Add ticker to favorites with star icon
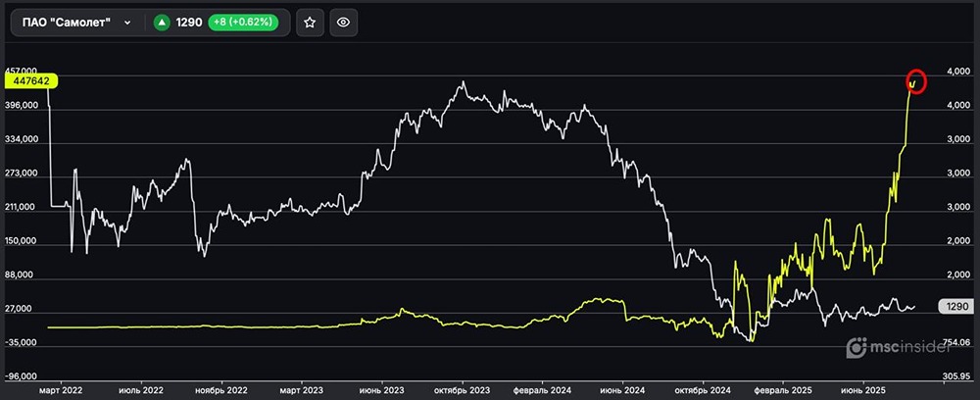The height and width of the screenshot is (400, 980). click(x=310, y=23)
